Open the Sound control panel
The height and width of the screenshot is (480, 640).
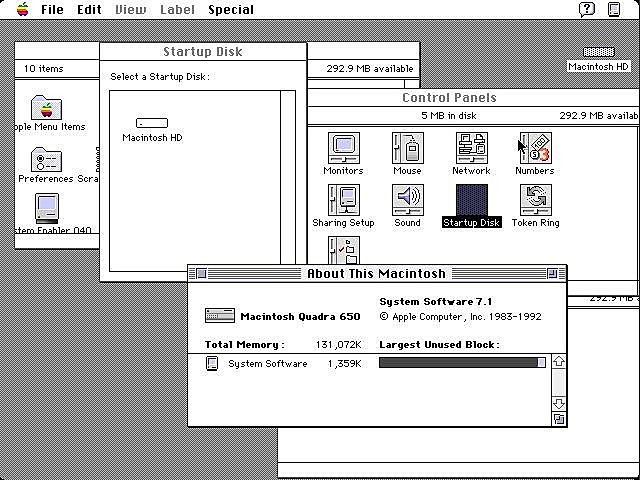tap(407, 200)
